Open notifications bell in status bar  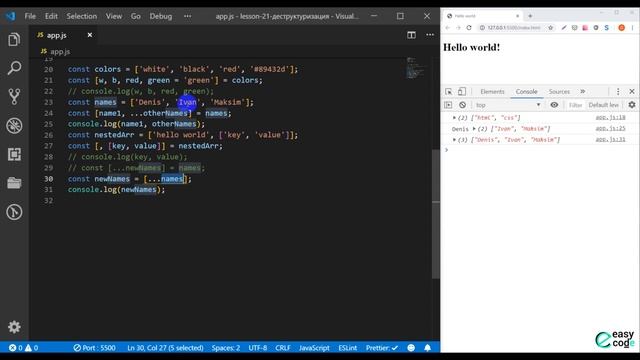[x=427, y=348]
